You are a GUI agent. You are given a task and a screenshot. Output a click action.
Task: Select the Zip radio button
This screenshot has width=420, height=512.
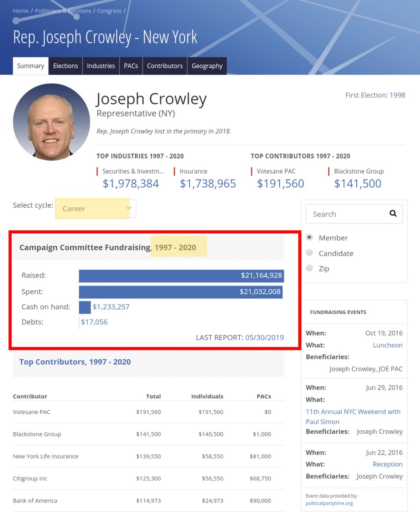(309, 268)
